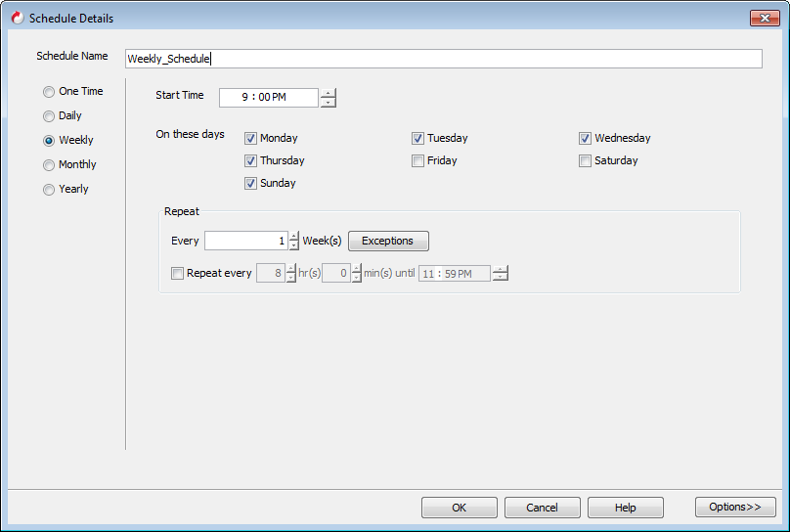Increase Start Time with the up arrow
790x532 pixels.
pyautogui.click(x=328, y=93)
